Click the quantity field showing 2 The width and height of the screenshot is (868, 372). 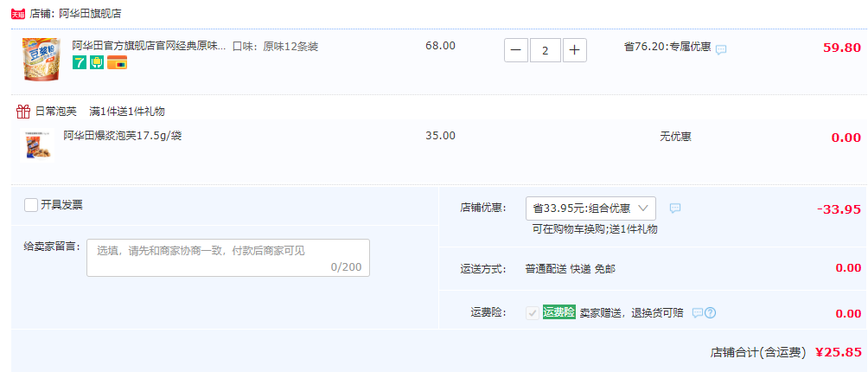tap(546, 50)
